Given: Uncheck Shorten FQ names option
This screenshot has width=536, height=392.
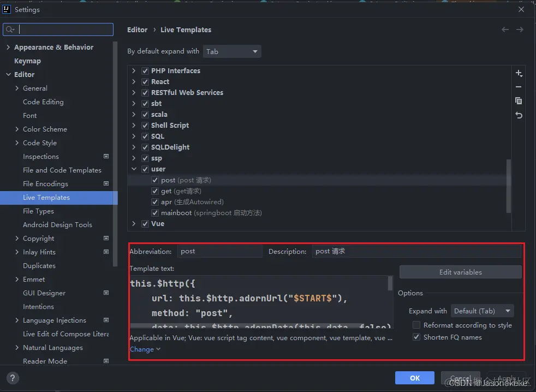Looking at the screenshot, I should [416, 337].
